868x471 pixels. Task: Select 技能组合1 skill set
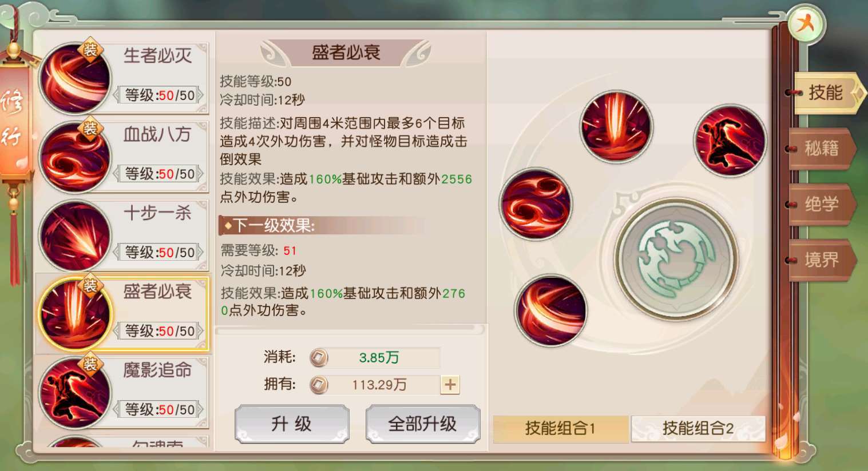pyautogui.click(x=560, y=428)
